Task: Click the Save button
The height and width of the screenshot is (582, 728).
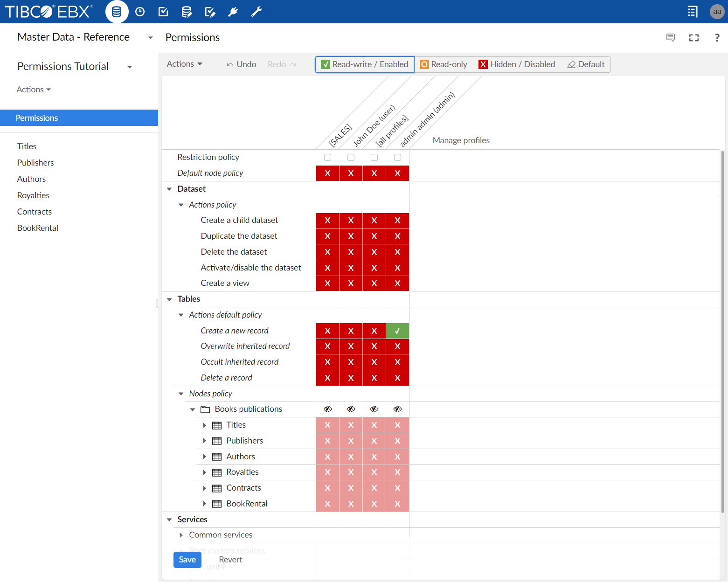Action: pyautogui.click(x=187, y=560)
